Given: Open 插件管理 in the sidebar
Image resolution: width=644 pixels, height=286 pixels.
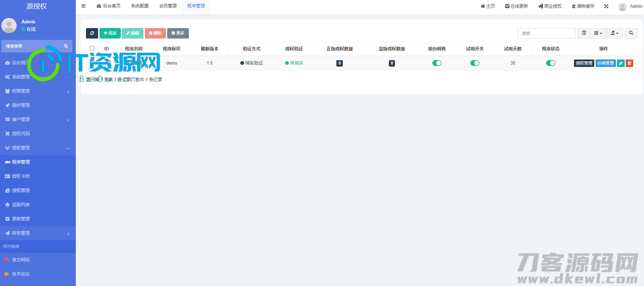Looking at the screenshot, I should click(38, 105).
